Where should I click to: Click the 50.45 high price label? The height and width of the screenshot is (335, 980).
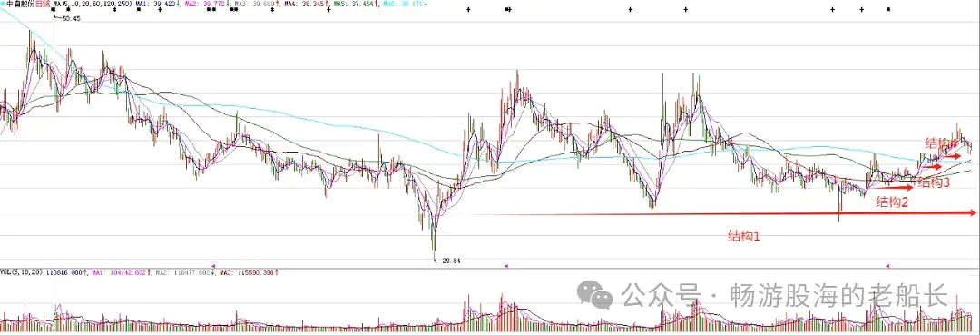click(x=72, y=19)
